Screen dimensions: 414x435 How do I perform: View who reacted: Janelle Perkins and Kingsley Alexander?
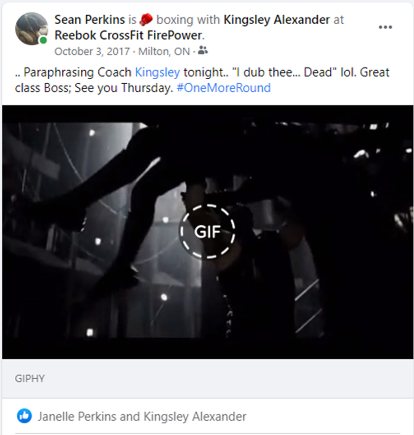(142, 416)
